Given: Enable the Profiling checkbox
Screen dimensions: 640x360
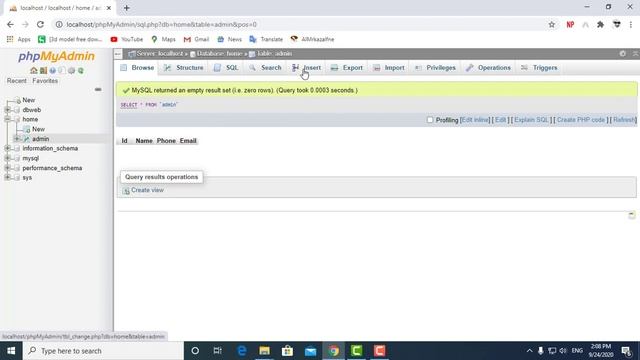Looking at the screenshot, I should [x=430, y=120].
